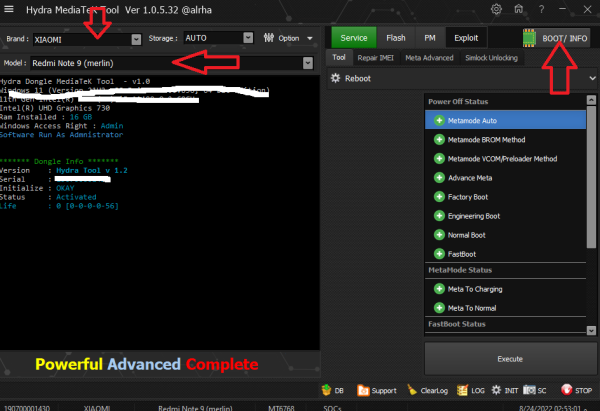Collapse the Reboot section chevron

[592, 78]
